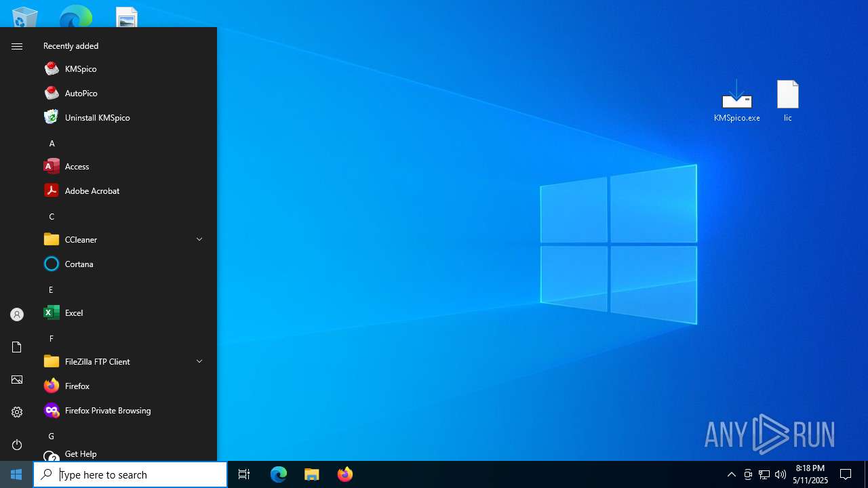
Task: Launch KMSpico from Recently added
Action: (124, 69)
